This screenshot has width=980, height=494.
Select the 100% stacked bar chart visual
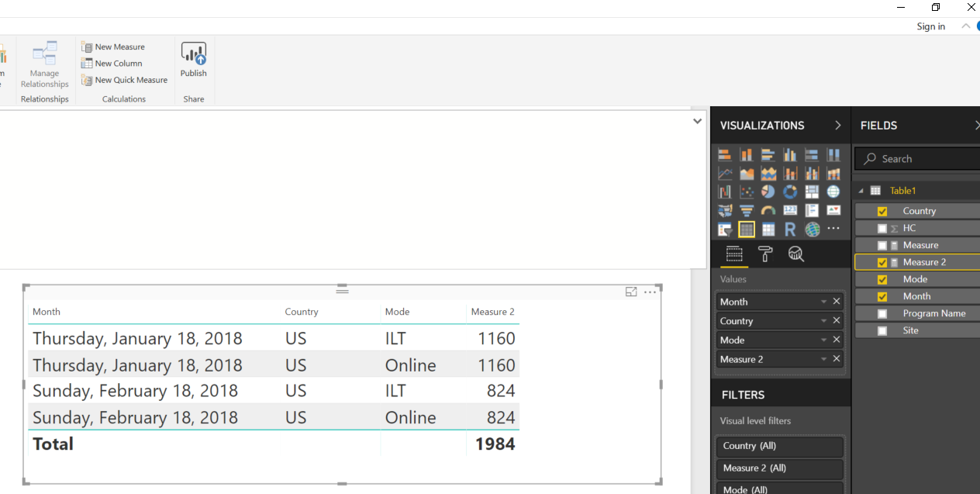[x=812, y=154]
